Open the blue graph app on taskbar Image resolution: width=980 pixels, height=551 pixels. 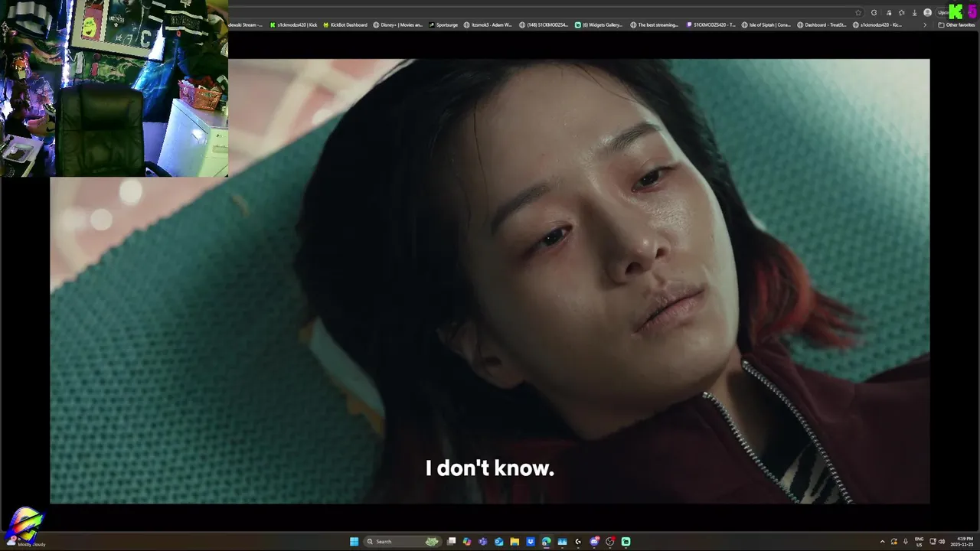(x=562, y=542)
